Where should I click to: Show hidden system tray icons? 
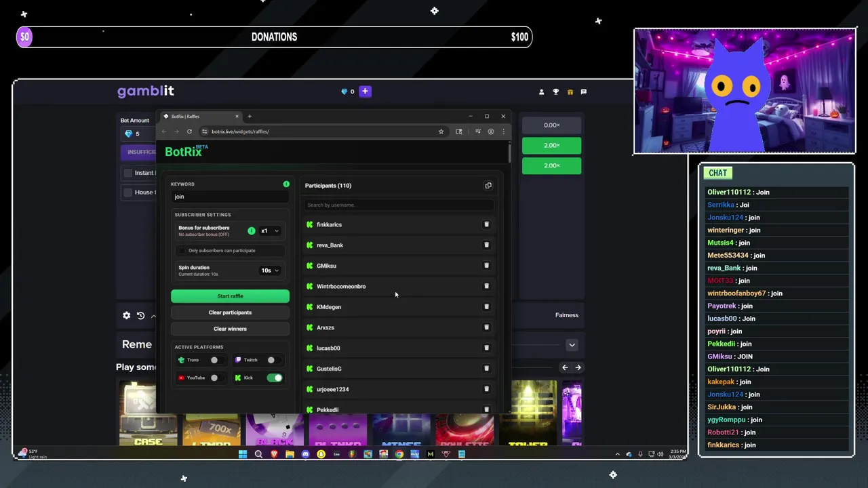[x=617, y=454]
